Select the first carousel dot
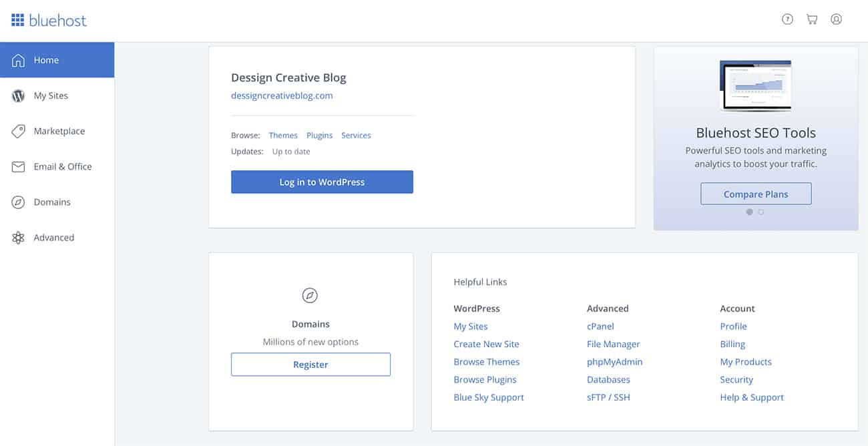 pyautogui.click(x=749, y=212)
